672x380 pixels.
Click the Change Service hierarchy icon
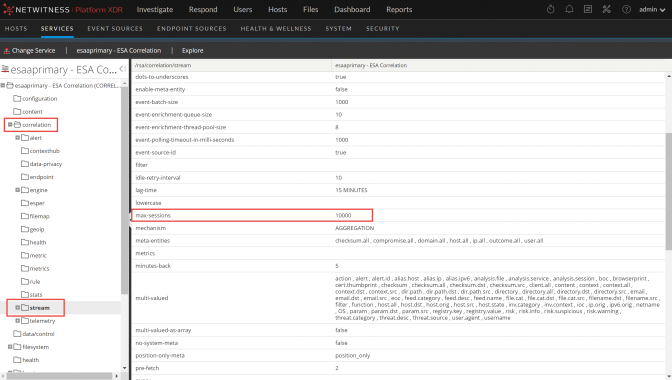click(6, 51)
